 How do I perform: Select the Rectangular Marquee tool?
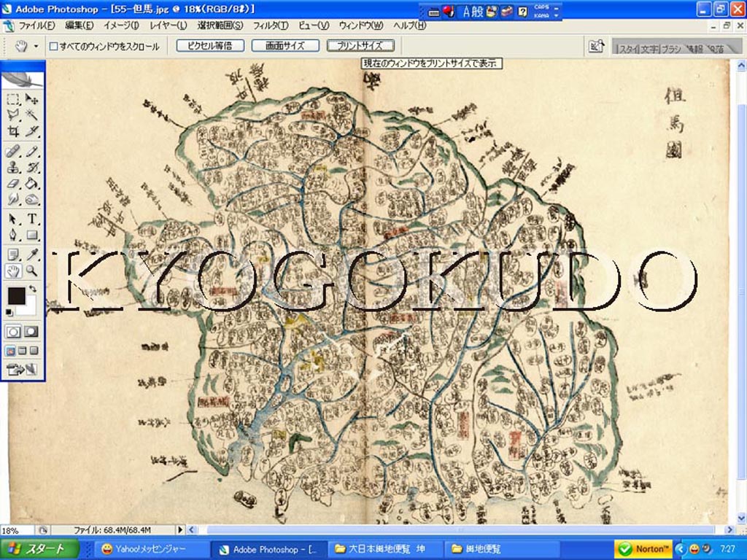[14, 99]
